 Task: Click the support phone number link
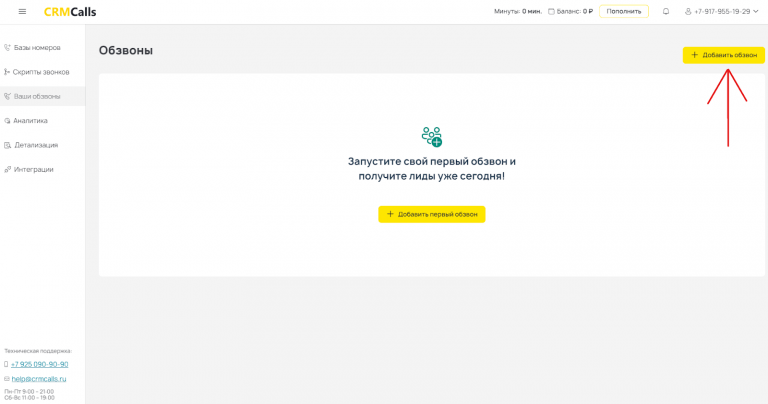(39, 364)
